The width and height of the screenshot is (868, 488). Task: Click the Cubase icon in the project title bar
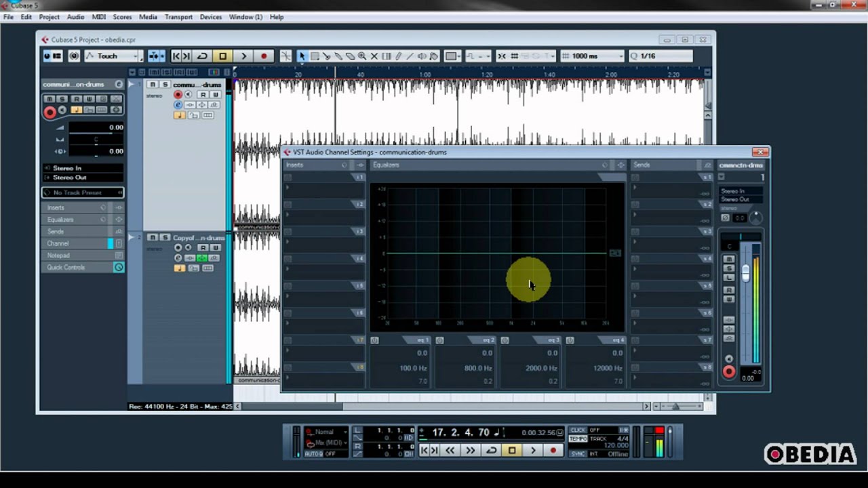tap(45, 40)
